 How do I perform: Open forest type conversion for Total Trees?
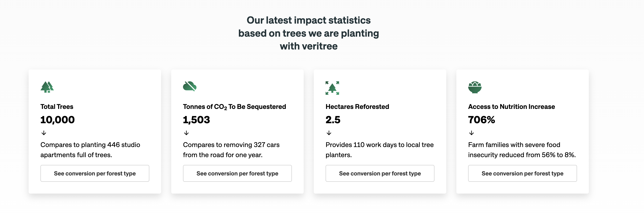tap(95, 173)
